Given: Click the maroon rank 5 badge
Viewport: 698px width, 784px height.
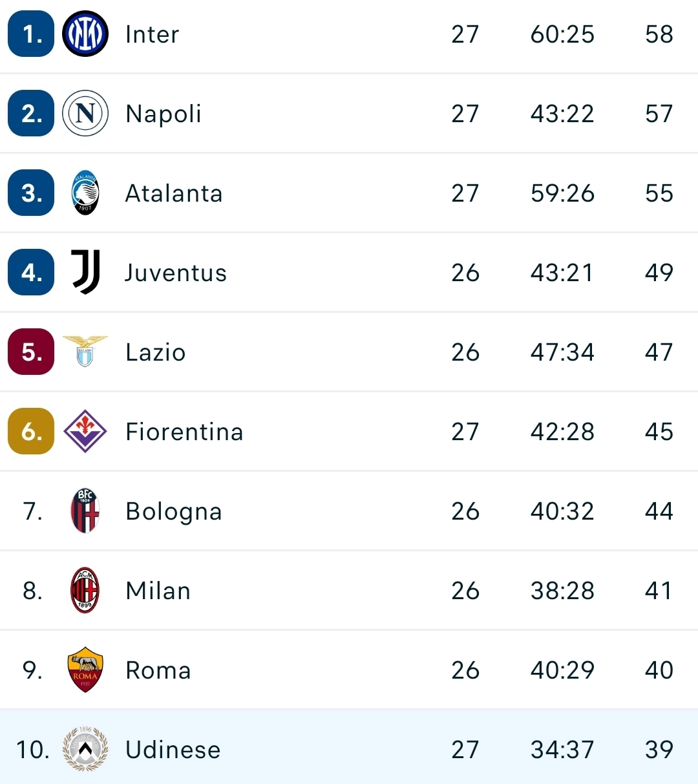Looking at the screenshot, I should pyautogui.click(x=31, y=352).
